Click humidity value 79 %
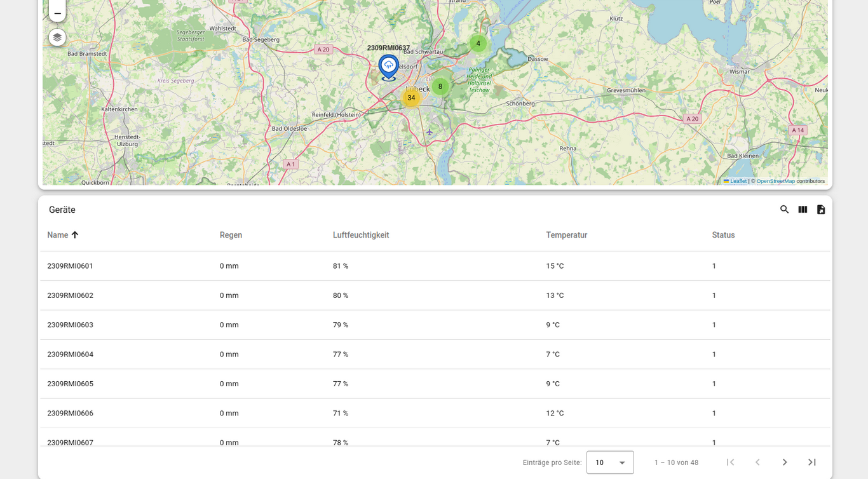868x479 pixels. pos(341,325)
